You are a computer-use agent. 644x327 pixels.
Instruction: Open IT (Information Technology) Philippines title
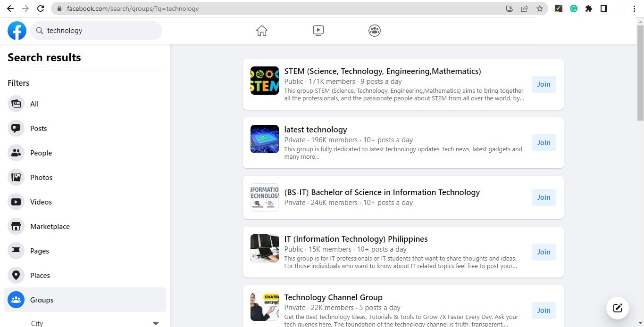click(356, 239)
